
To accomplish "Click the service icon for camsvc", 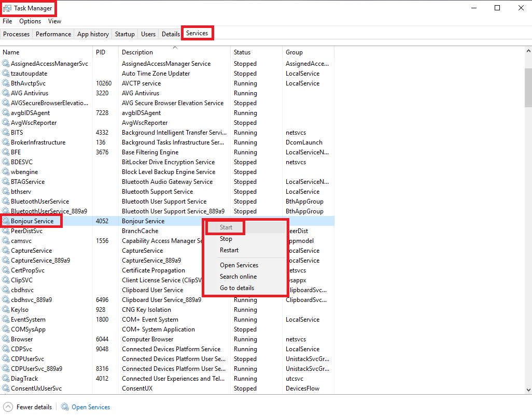I will (x=5, y=241).
